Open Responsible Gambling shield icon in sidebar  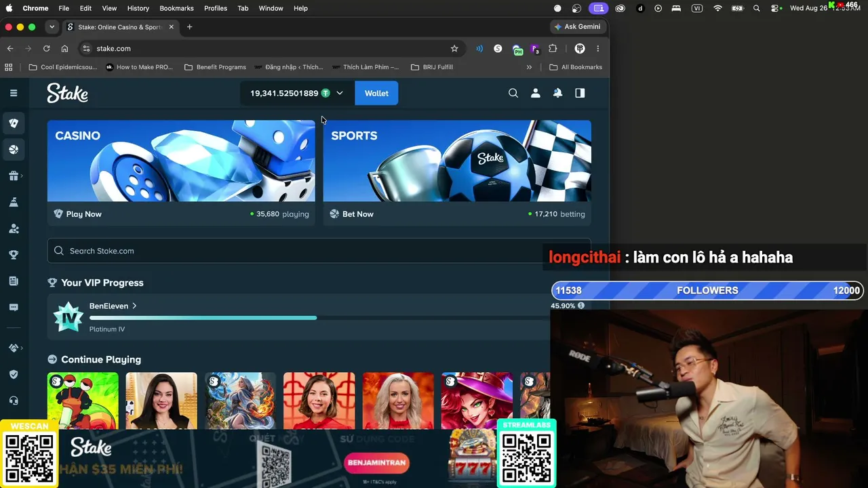click(x=14, y=374)
